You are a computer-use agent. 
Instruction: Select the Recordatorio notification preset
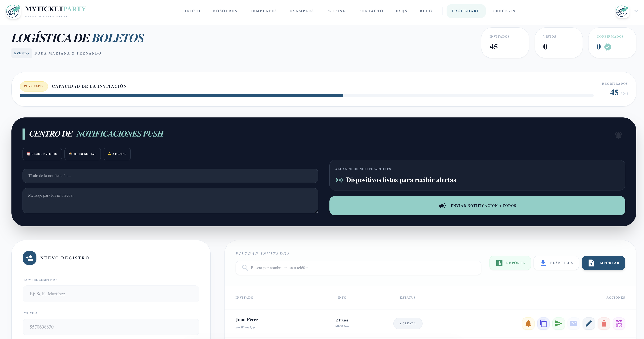[42, 154]
